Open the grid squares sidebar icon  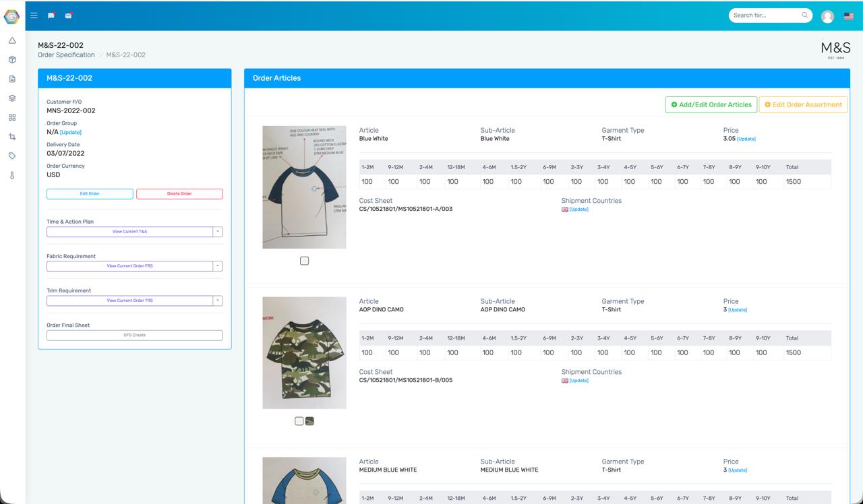(12, 117)
